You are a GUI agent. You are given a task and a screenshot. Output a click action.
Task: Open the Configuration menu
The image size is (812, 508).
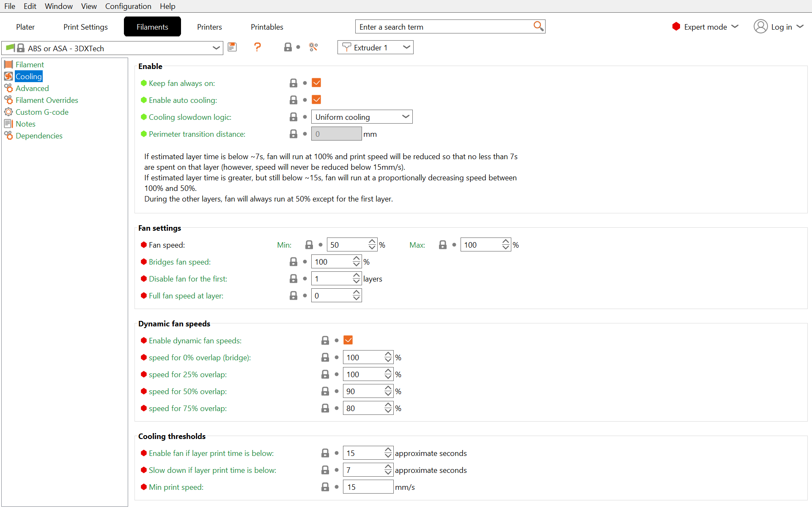pos(128,6)
